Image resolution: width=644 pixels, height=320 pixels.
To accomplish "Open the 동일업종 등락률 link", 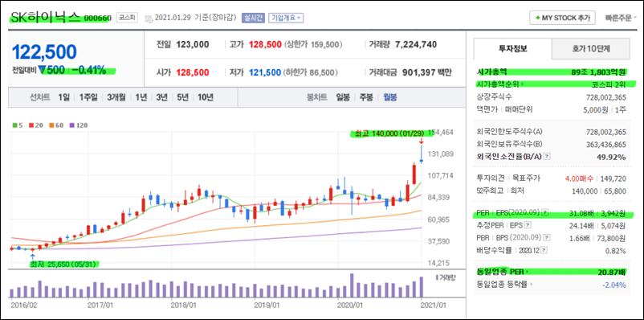I will 504,284.
